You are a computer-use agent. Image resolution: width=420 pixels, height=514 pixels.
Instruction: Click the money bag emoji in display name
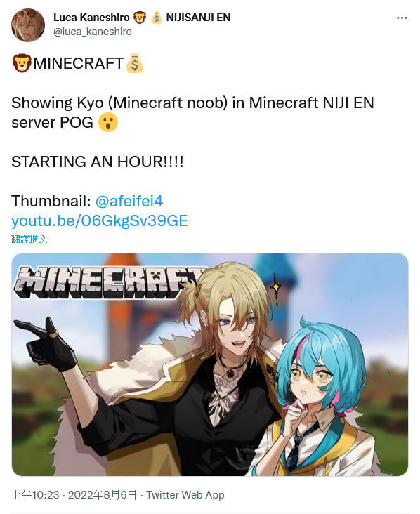[157, 18]
